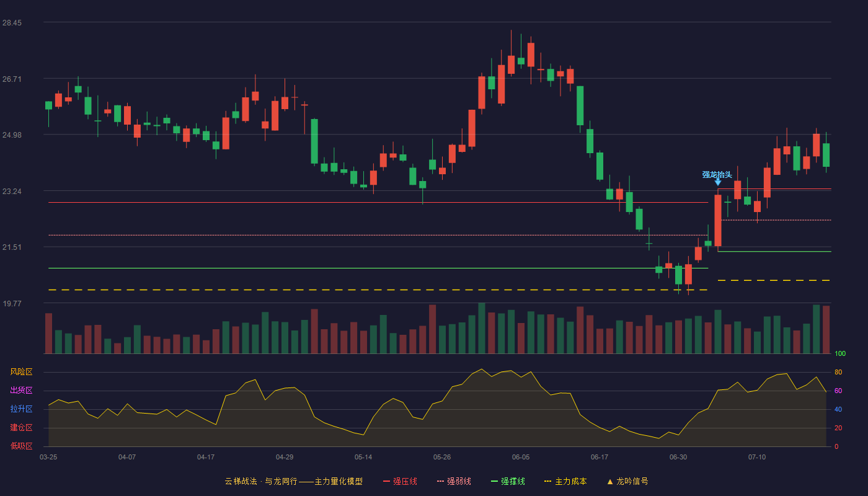Click the 06-05 date label

click(521, 457)
